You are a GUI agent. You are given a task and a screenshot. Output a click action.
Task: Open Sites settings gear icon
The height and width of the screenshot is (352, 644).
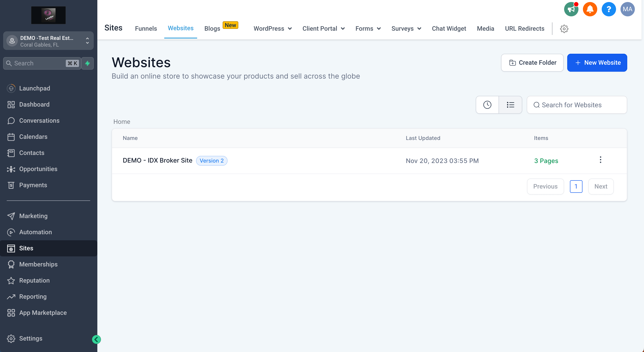click(564, 29)
